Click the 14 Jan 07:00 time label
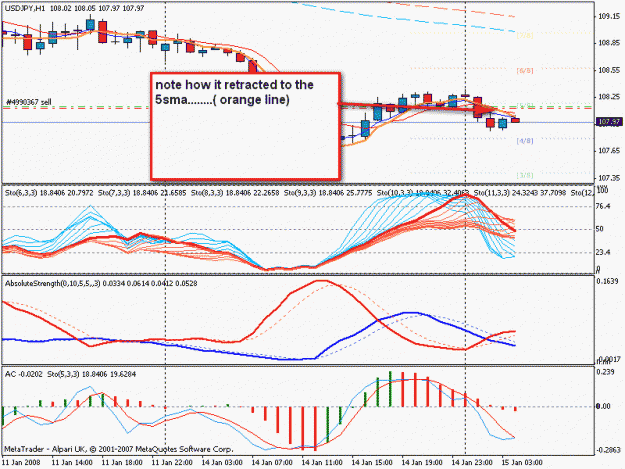The height and width of the screenshot is (469, 625). 272,463
